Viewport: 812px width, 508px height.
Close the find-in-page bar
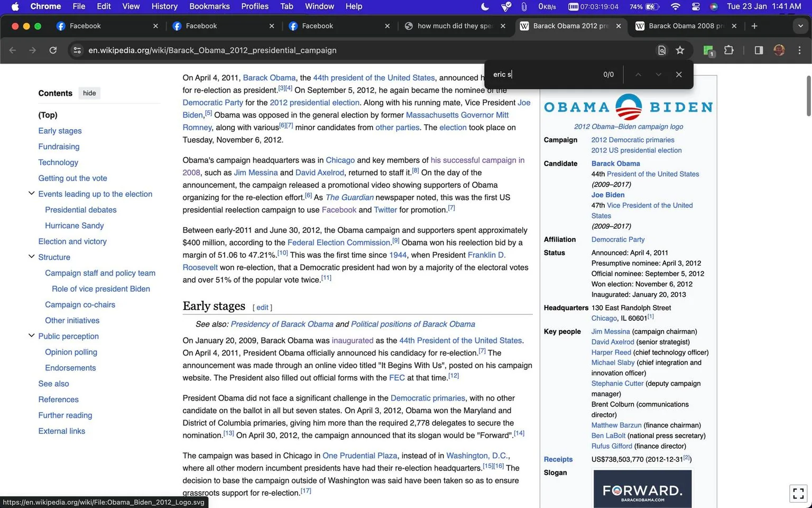coord(679,75)
